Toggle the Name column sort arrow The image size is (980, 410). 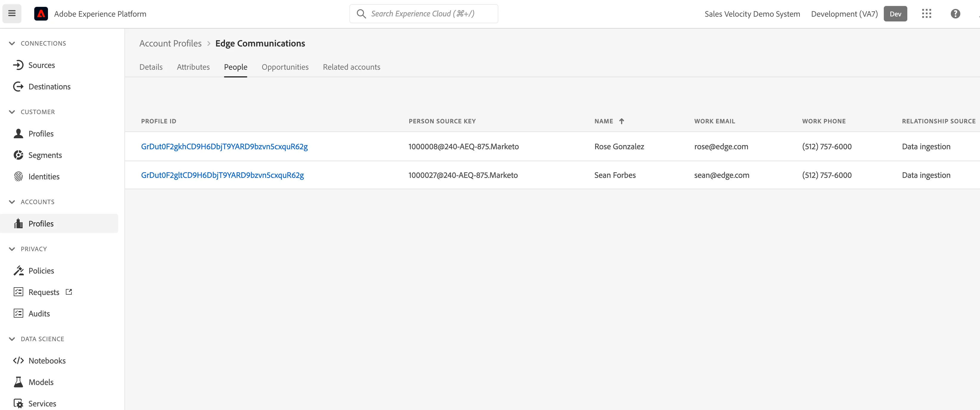(621, 121)
